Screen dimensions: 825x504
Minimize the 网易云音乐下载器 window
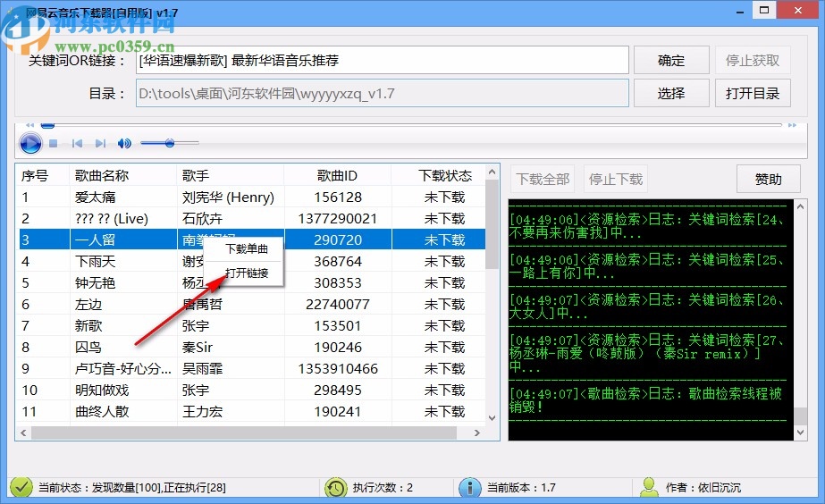(740, 11)
